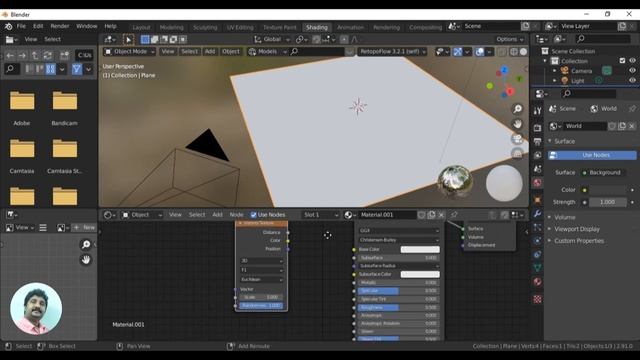This screenshot has width=640, height=360.
Task: Go to parent directory in file browser
Action: 35,56
